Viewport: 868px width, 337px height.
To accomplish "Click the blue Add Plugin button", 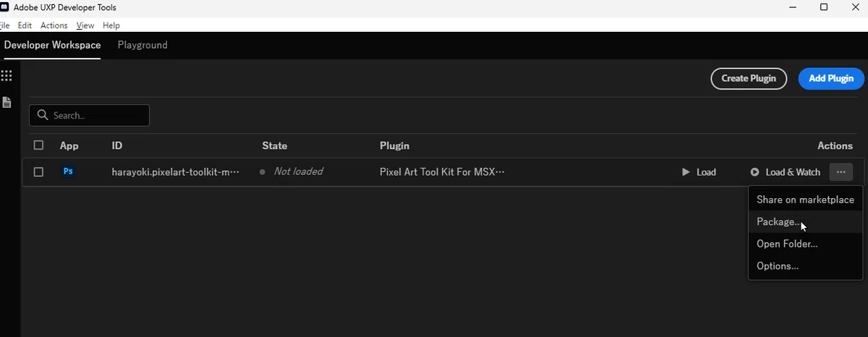I will tap(831, 78).
